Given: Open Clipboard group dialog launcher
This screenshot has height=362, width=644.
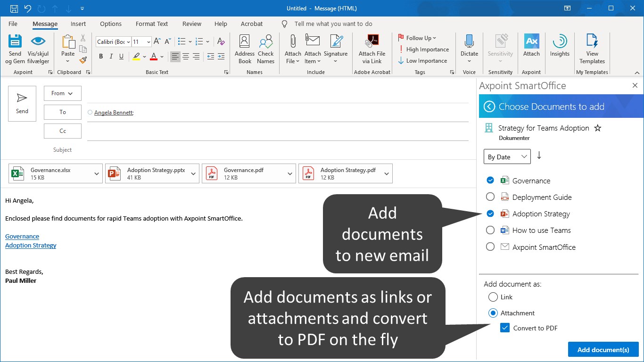Looking at the screenshot, I should pos(88,72).
